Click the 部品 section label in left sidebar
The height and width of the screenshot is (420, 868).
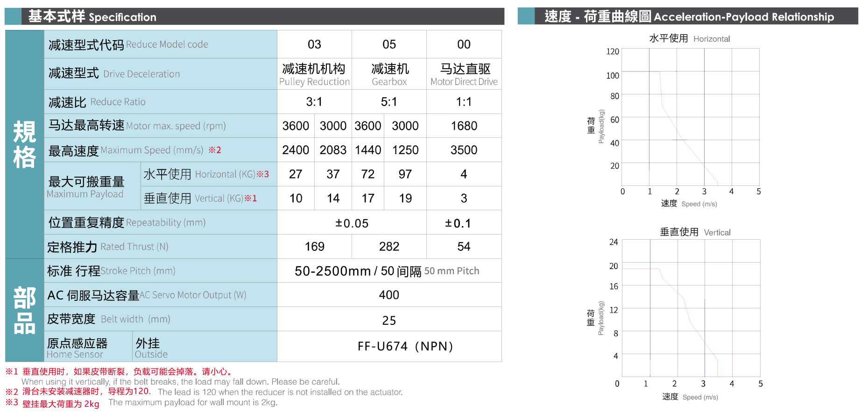click(24, 310)
